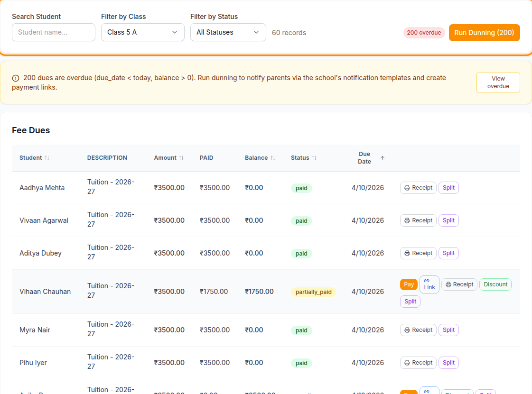Click the DESCRIPTION column header
The width and height of the screenshot is (532, 394).
(x=107, y=158)
